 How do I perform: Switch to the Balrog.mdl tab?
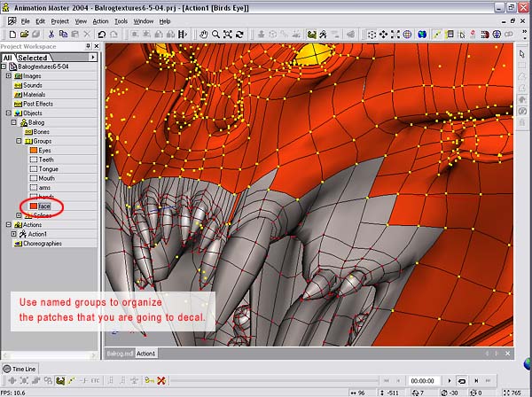[119, 354]
